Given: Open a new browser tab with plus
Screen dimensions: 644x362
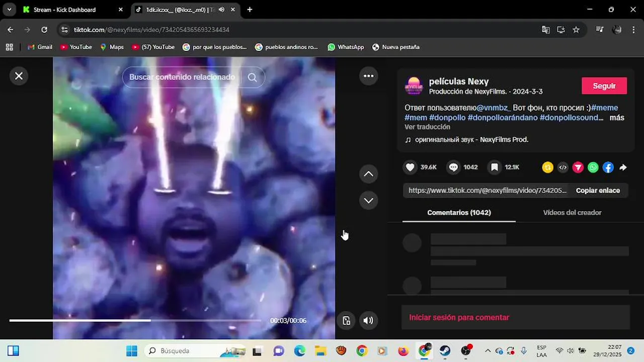Looking at the screenshot, I should pos(250,10).
